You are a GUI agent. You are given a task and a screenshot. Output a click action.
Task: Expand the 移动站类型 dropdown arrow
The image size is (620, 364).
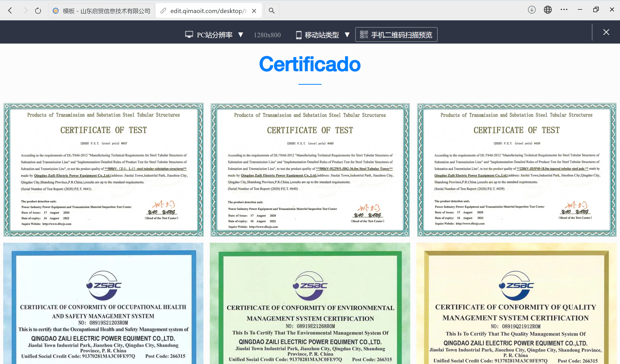coord(347,35)
